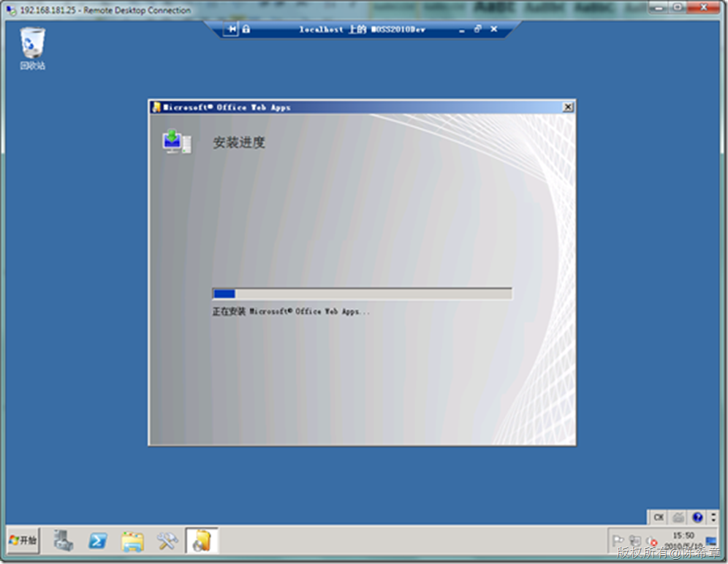Click the lock icon on the connection bar
Screen dimensions: 728x564
(246, 29)
